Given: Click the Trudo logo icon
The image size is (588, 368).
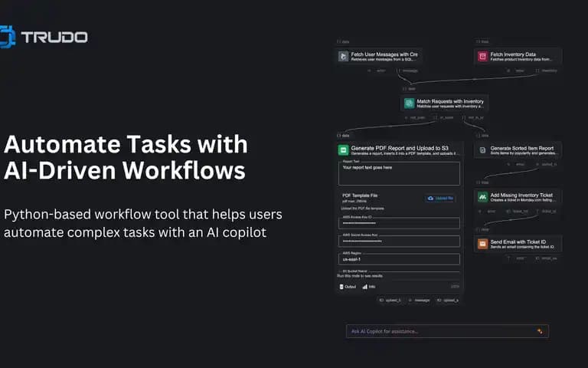Looking at the screenshot, I should (7, 37).
